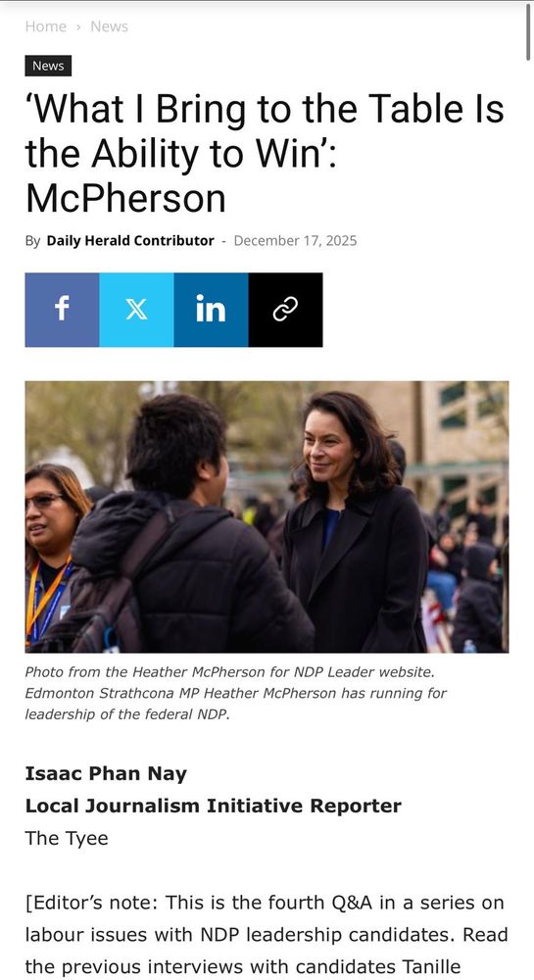Click the word By before the author name

32,241
